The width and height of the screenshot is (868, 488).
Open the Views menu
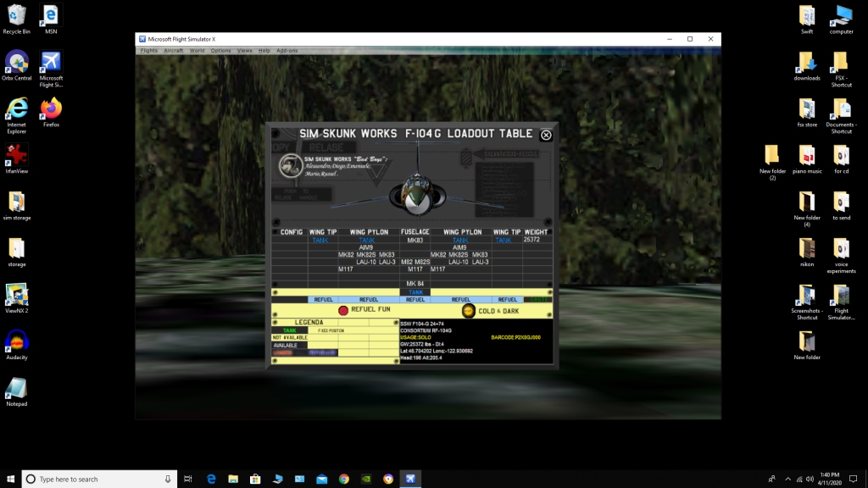tap(244, 50)
